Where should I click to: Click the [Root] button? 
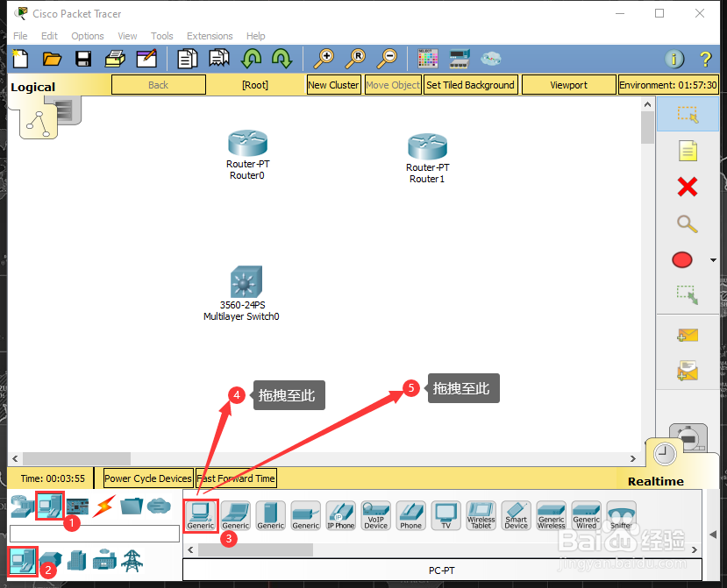[255, 85]
